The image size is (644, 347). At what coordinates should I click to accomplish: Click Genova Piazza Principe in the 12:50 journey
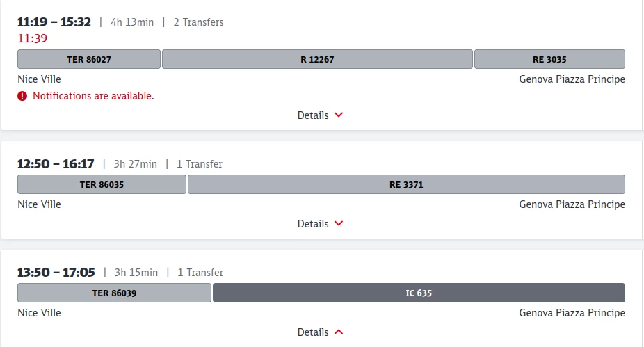coord(572,204)
